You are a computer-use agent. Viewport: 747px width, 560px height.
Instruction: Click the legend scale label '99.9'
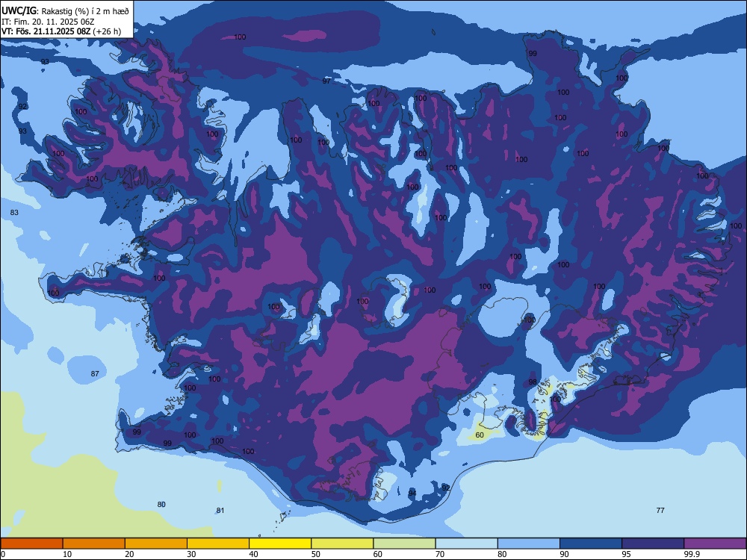click(x=692, y=554)
